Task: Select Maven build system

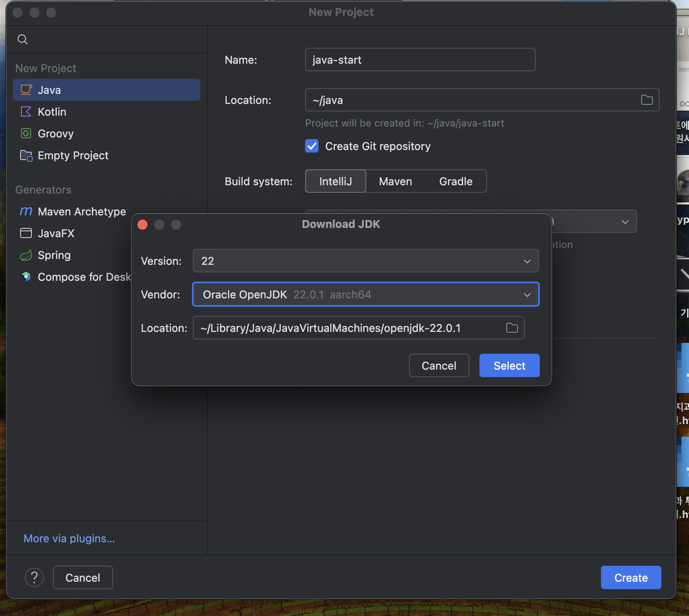Action: click(x=395, y=181)
